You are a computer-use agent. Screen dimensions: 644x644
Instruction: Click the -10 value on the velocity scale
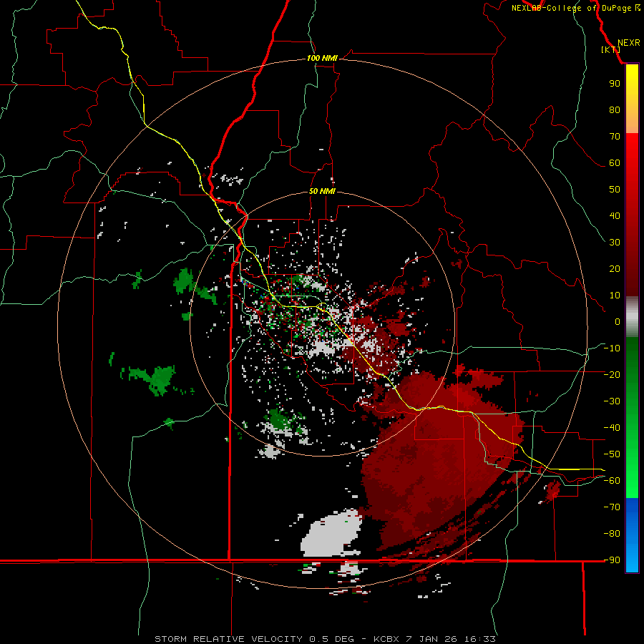612,348
